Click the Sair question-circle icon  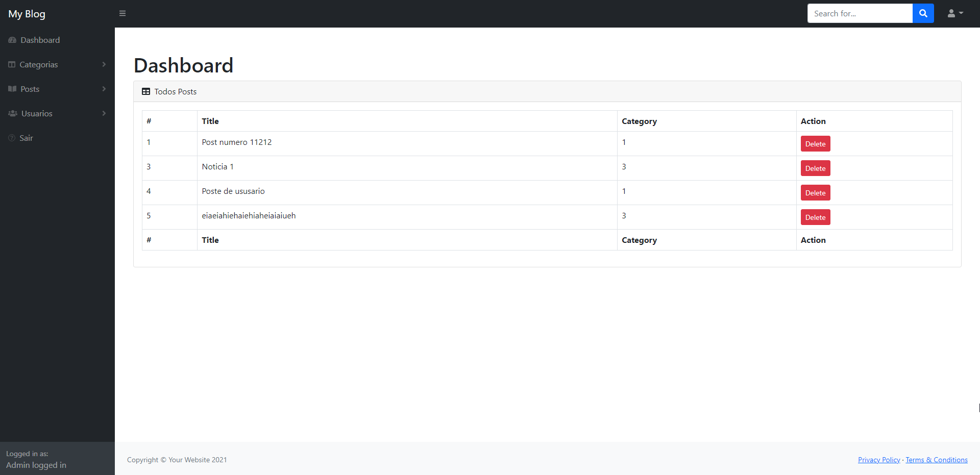12,138
